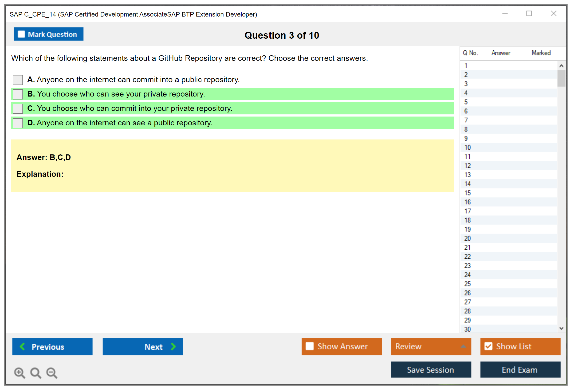Close the exam window

553,14
